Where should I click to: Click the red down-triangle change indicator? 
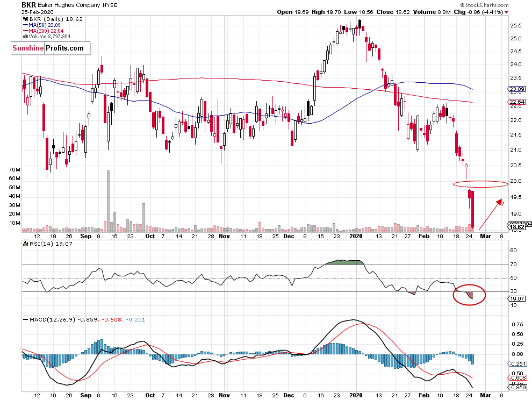tap(507, 12)
